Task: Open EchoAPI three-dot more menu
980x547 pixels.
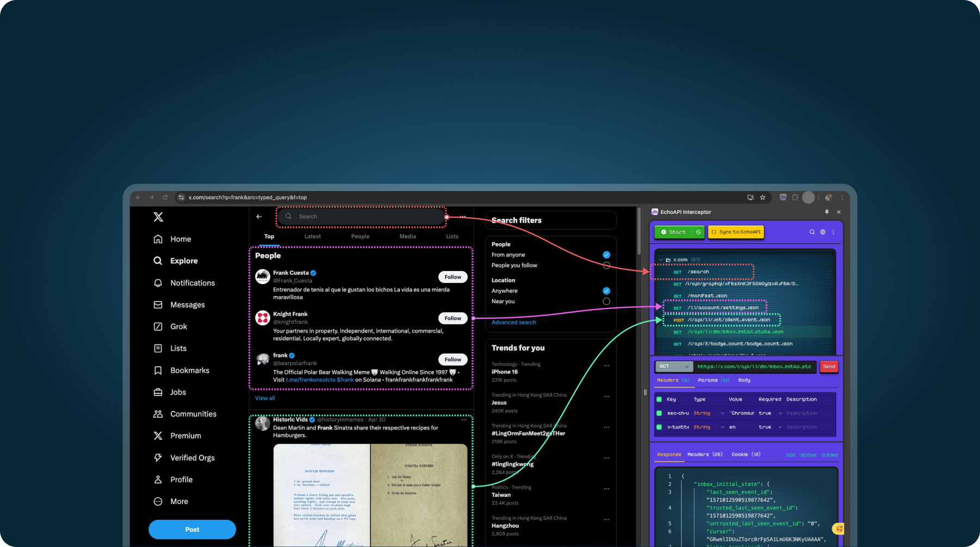Action: [833, 232]
